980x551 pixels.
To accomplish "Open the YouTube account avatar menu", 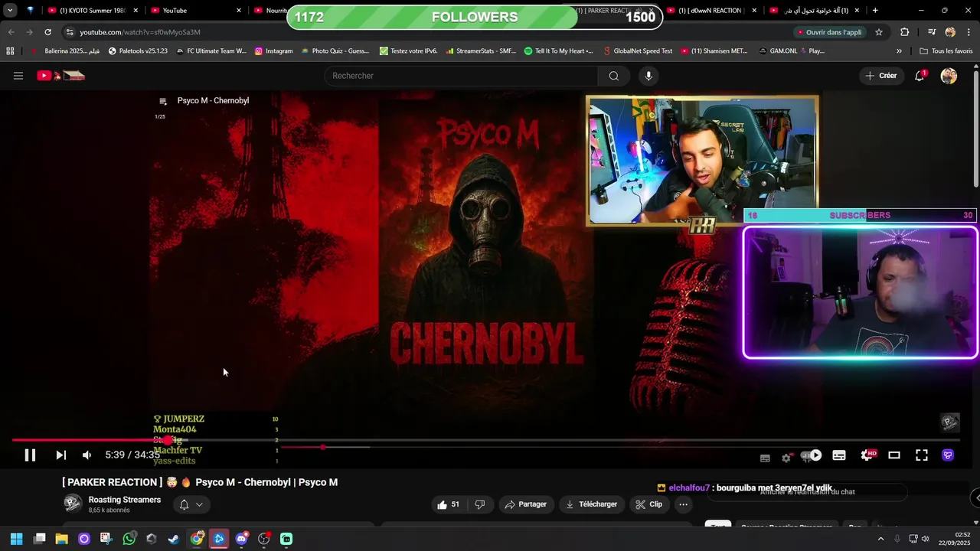I will tap(949, 76).
